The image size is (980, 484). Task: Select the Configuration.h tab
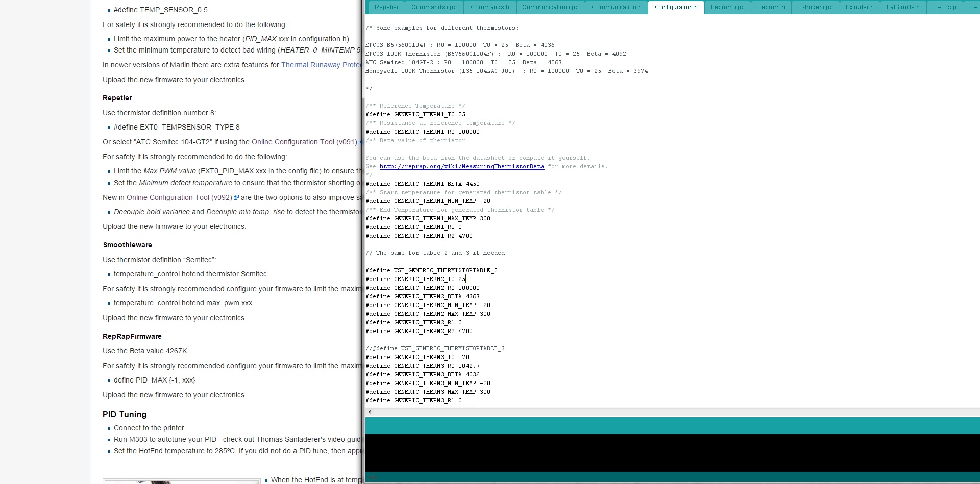point(676,7)
